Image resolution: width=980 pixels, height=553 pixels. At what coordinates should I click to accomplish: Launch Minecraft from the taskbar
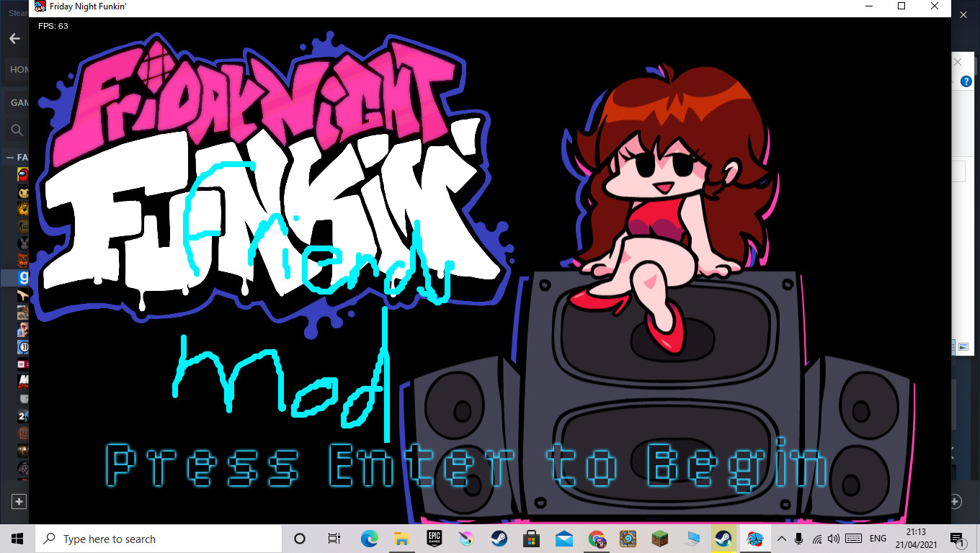pos(661,539)
